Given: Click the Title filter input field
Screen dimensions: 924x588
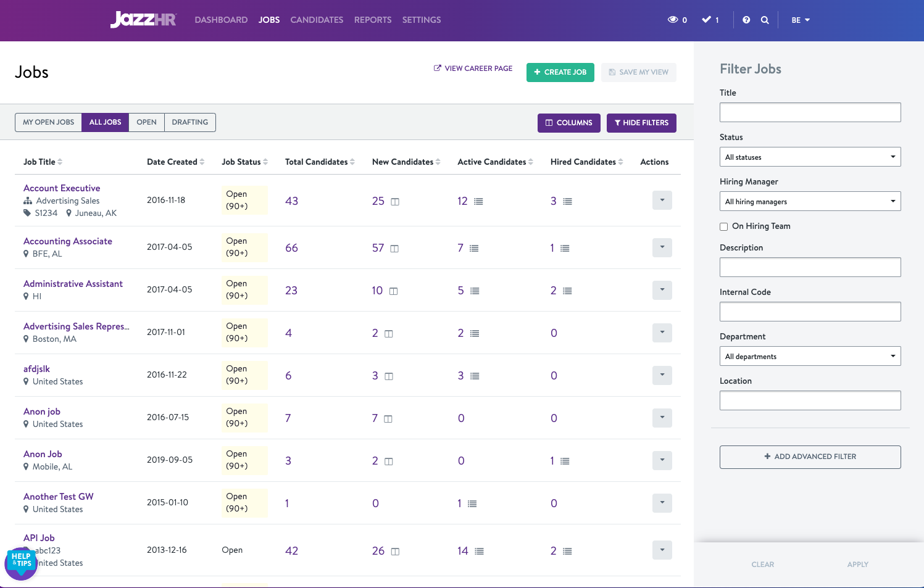Looking at the screenshot, I should pos(810,112).
